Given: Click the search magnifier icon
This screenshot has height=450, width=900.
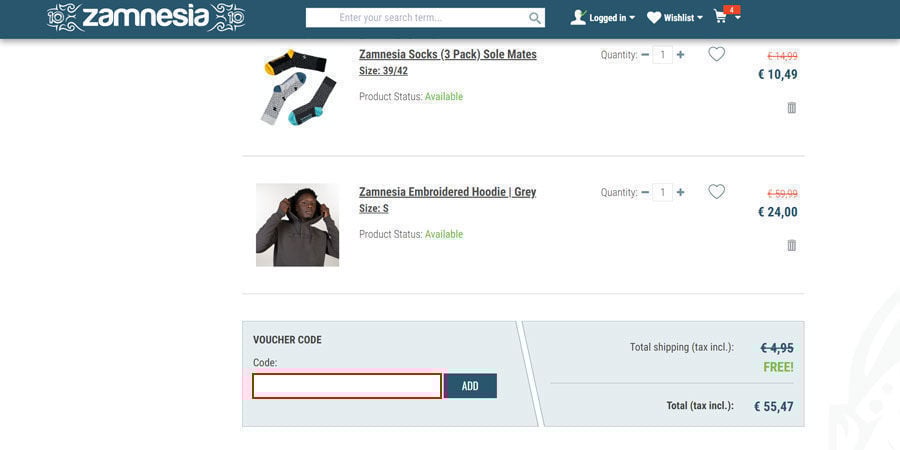Looking at the screenshot, I should (x=535, y=18).
